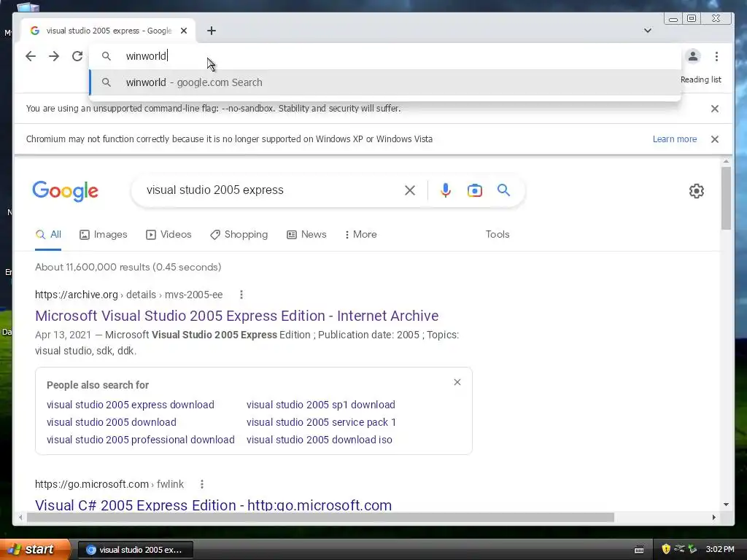Click the search icon in the address bar
This screenshot has height=560, width=747.
click(x=107, y=56)
